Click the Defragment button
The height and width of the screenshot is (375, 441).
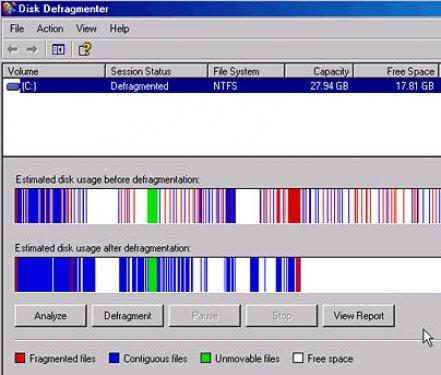128,315
